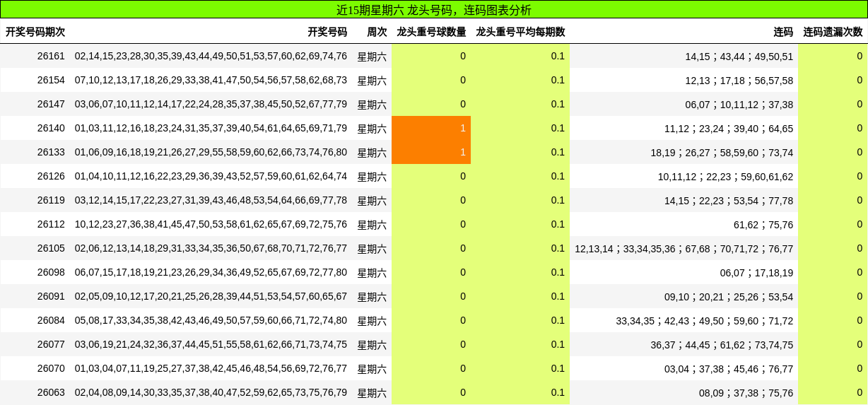The width and height of the screenshot is (868, 405).
Task: Click drawn numbers starting 02,06,12,13,14
Action: tap(211, 248)
